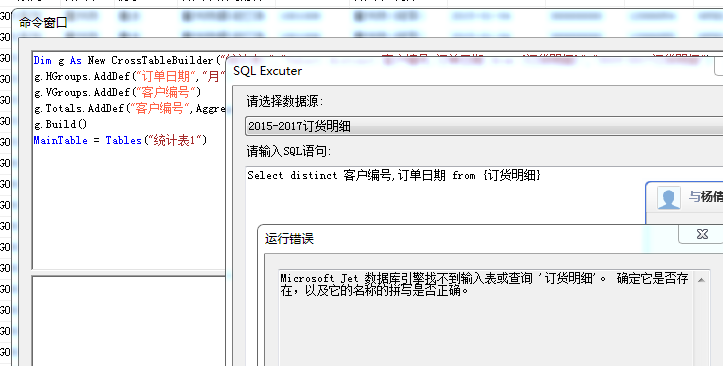Click the g.VGroups.AddDef code line
Screen dimensions: 723x366
(118, 92)
